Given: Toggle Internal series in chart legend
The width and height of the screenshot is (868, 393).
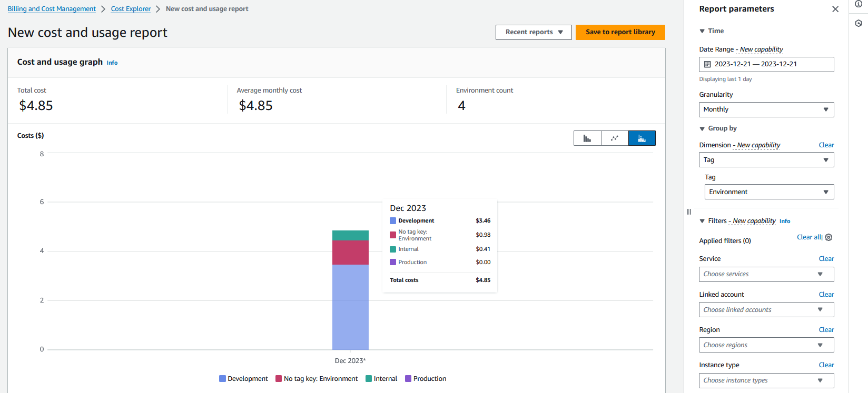Looking at the screenshot, I should [x=381, y=379].
